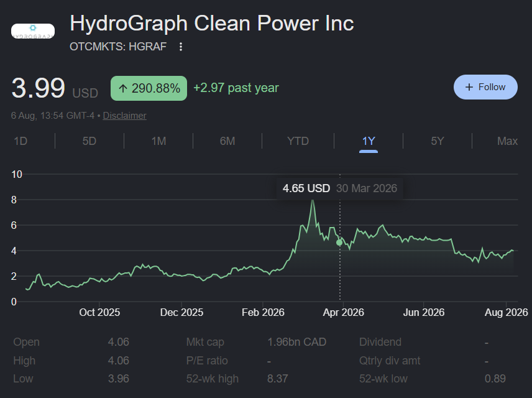This screenshot has height=398, width=532.
Task: Click the 'OTCMKTS: HGRAF' ticker text
Action: pos(118,47)
